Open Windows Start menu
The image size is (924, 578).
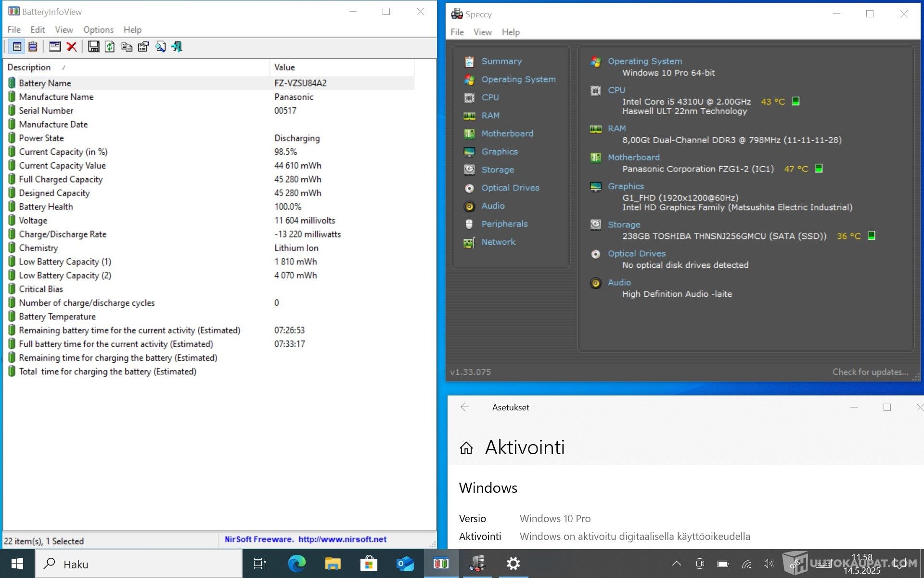pyautogui.click(x=17, y=564)
